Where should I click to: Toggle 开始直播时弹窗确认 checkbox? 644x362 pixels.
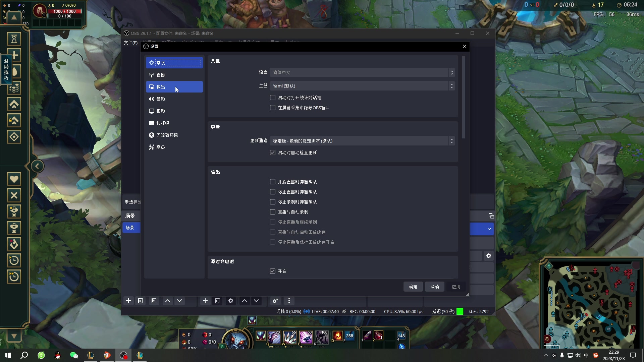click(x=273, y=182)
